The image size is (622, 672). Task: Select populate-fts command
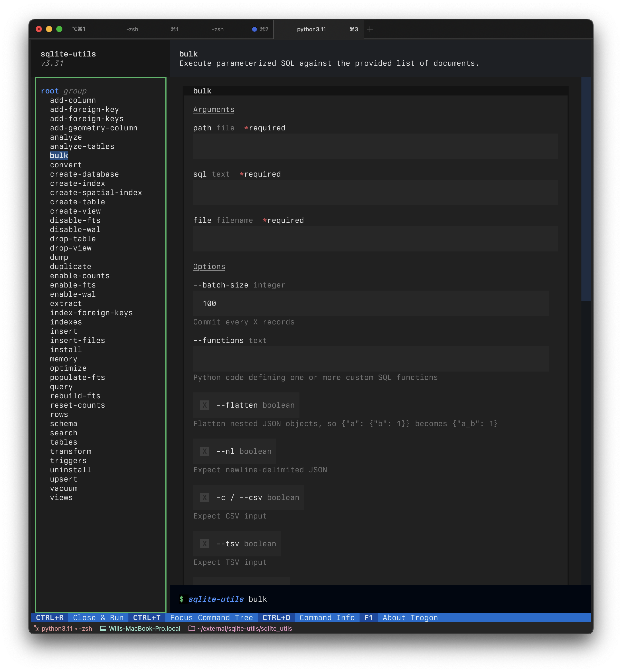[x=77, y=378]
